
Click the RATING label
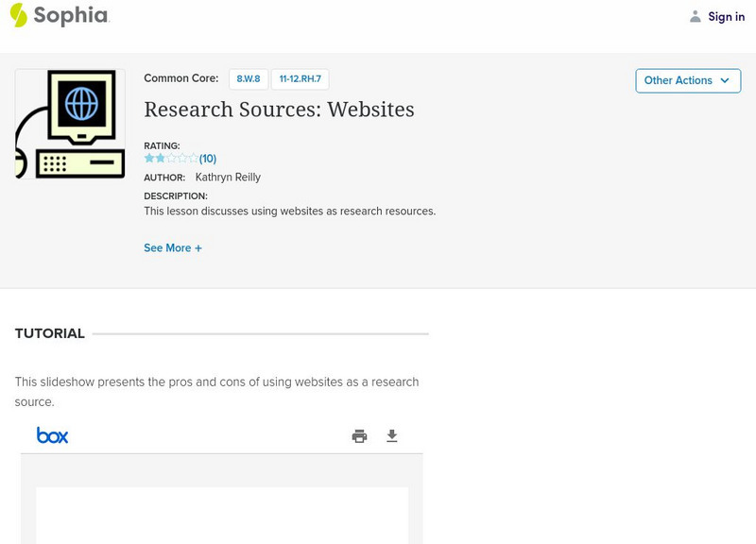[x=162, y=145]
